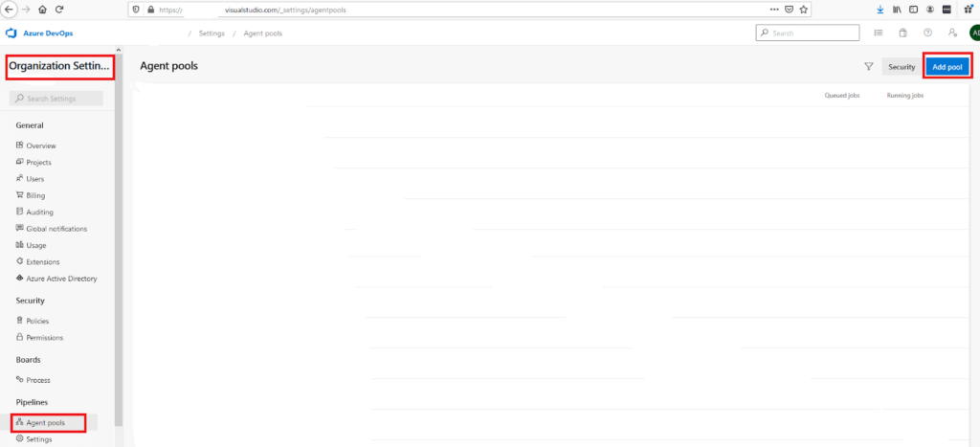Open the user settings icon
This screenshot has width=980, height=447.
click(x=952, y=34)
